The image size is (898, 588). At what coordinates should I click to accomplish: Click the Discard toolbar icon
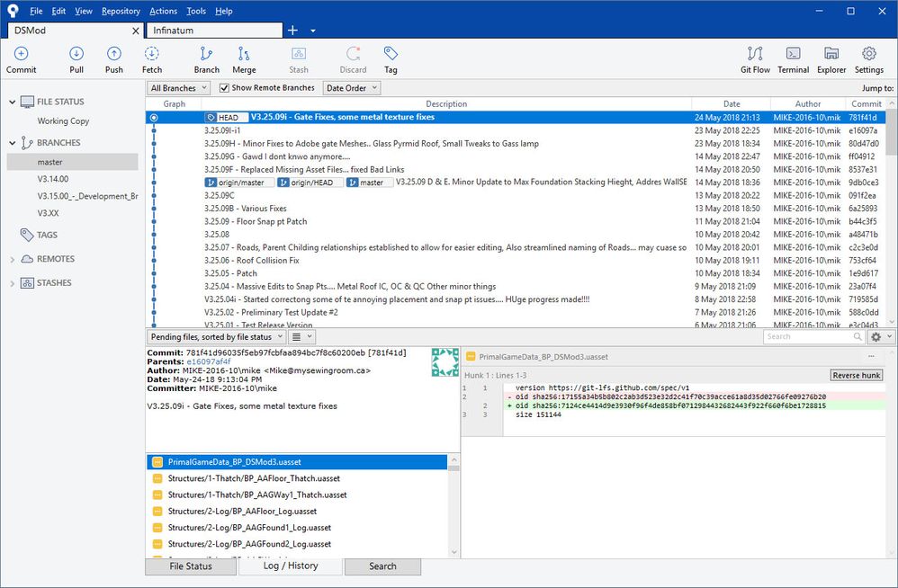(353, 59)
